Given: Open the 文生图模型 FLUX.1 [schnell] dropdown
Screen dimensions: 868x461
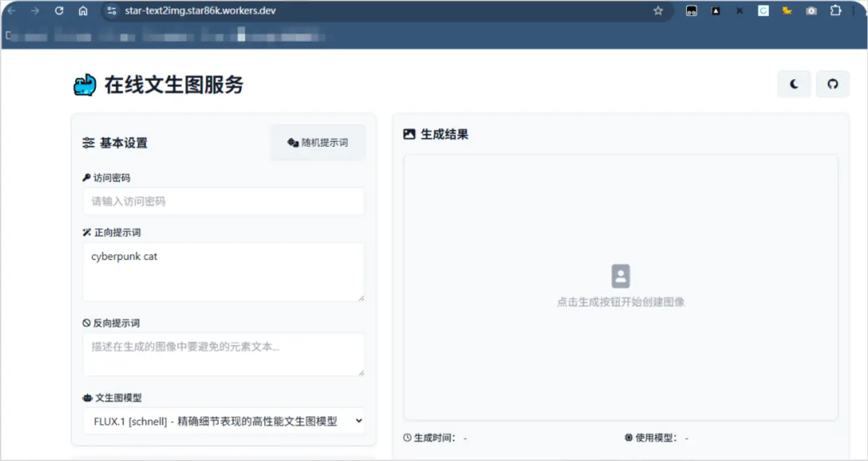Looking at the screenshot, I should (223, 421).
